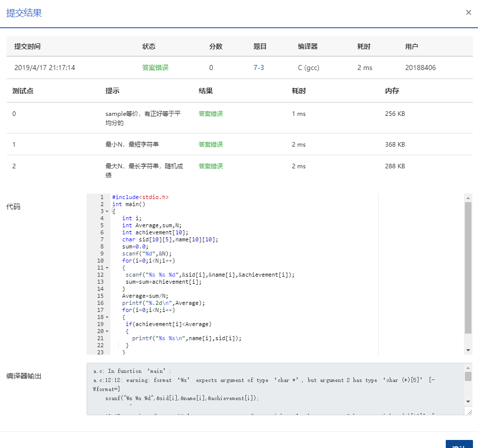
Task: Select the 答案错误 result for test point 1
Action: tap(211, 145)
